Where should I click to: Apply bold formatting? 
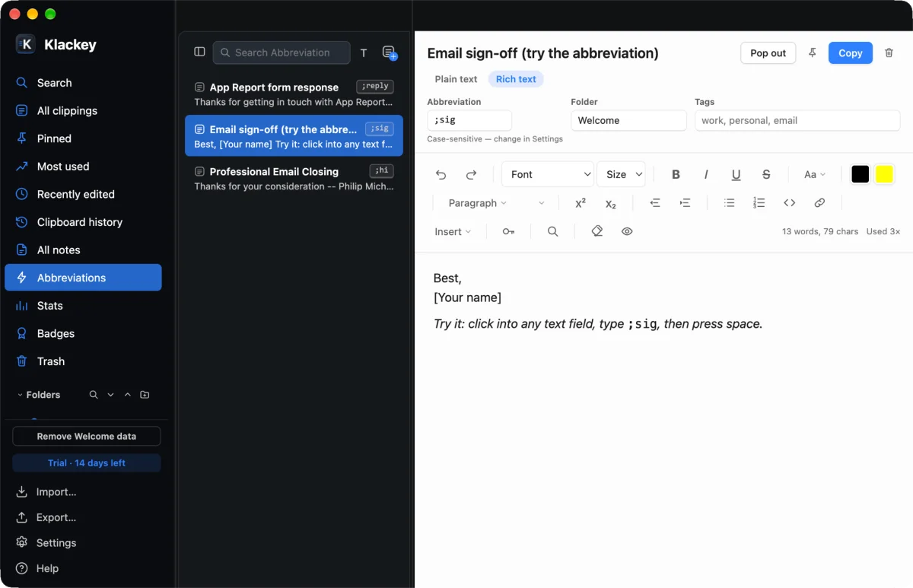[x=676, y=174]
